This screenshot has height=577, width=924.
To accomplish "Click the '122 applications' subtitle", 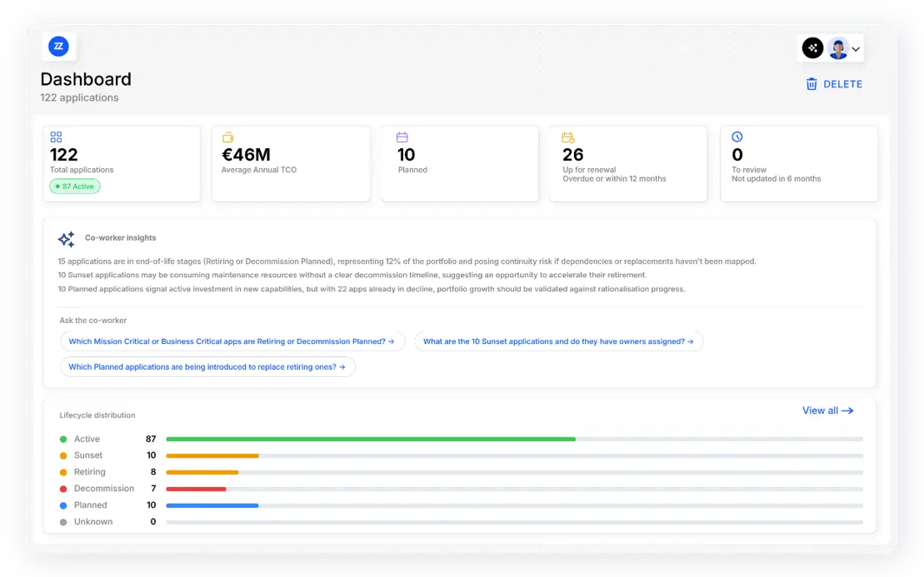I will pos(79,97).
